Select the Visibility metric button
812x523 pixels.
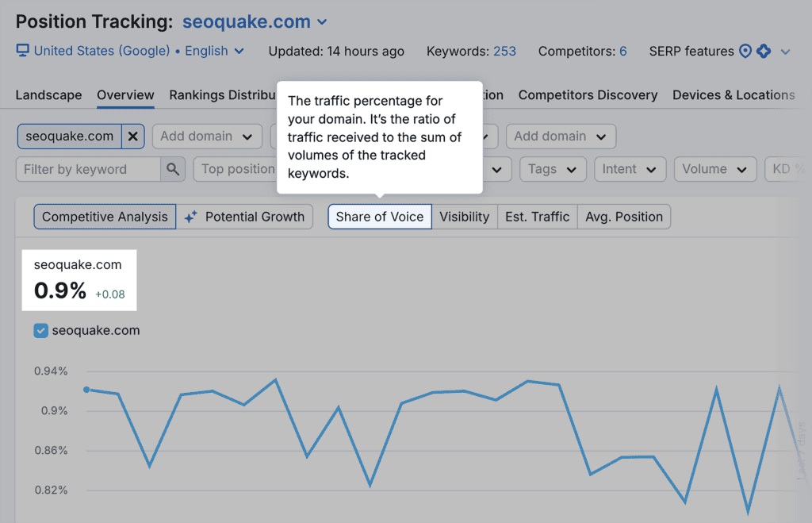[x=465, y=216]
